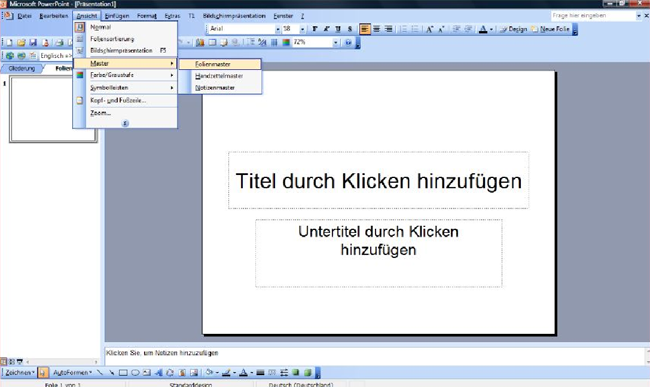Select the ellipse shape tool
Viewport: 650px width, 387px height.
[135, 372]
